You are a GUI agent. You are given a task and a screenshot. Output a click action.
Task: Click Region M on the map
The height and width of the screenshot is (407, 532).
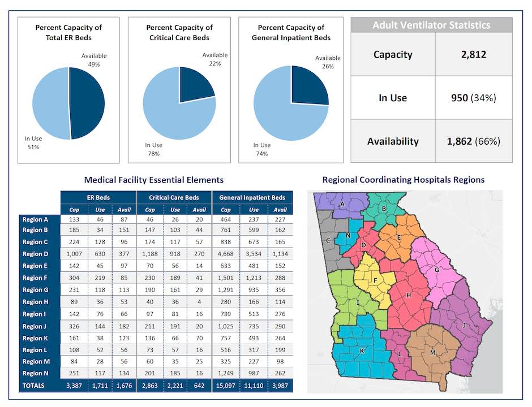pyautogui.click(x=432, y=352)
